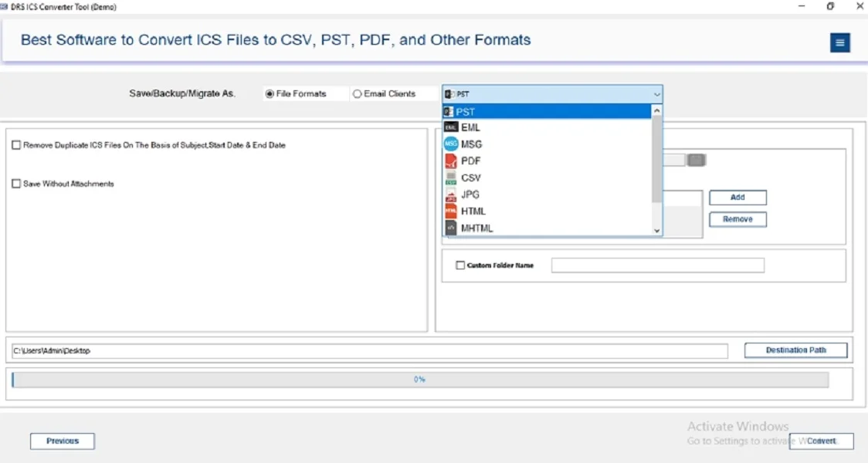Open the hamburger menu icon
Viewport: 868px width, 463px height.
point(839,42)
